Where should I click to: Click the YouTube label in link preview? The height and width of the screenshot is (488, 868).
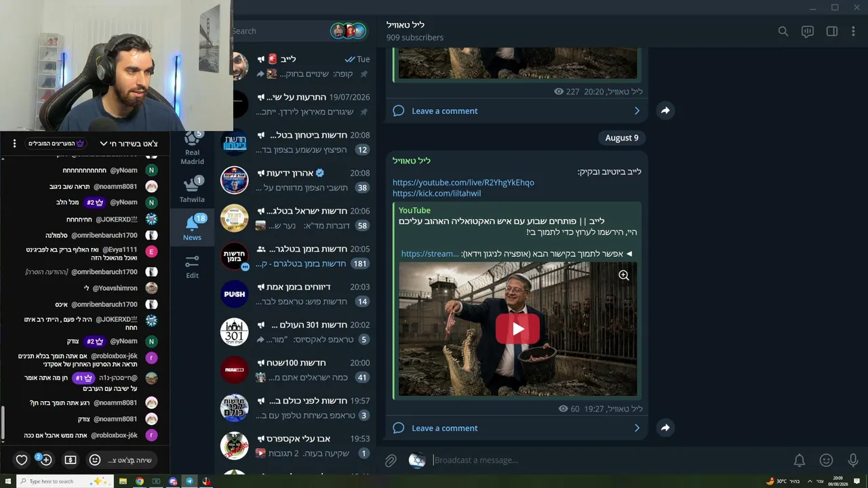click(414, 210)
